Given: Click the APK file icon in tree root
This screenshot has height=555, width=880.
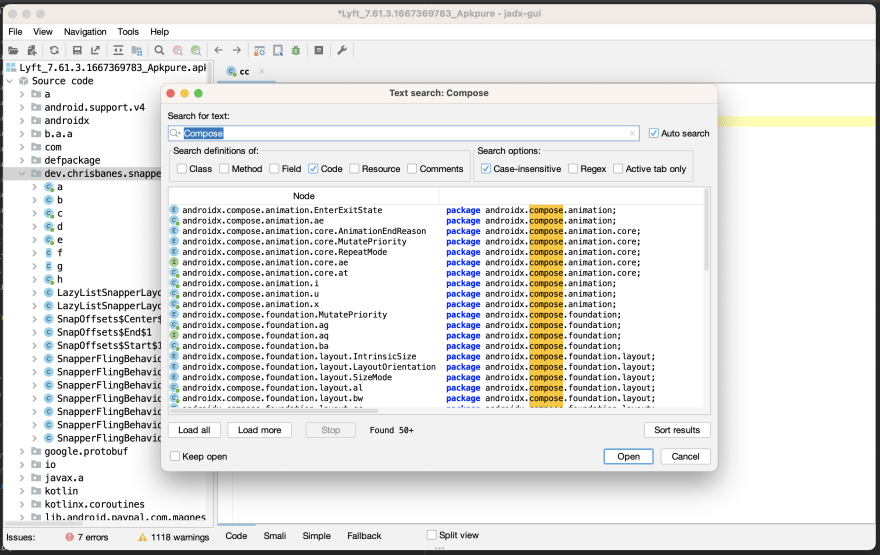Looking at the screenshot, I should click(11, 67).
